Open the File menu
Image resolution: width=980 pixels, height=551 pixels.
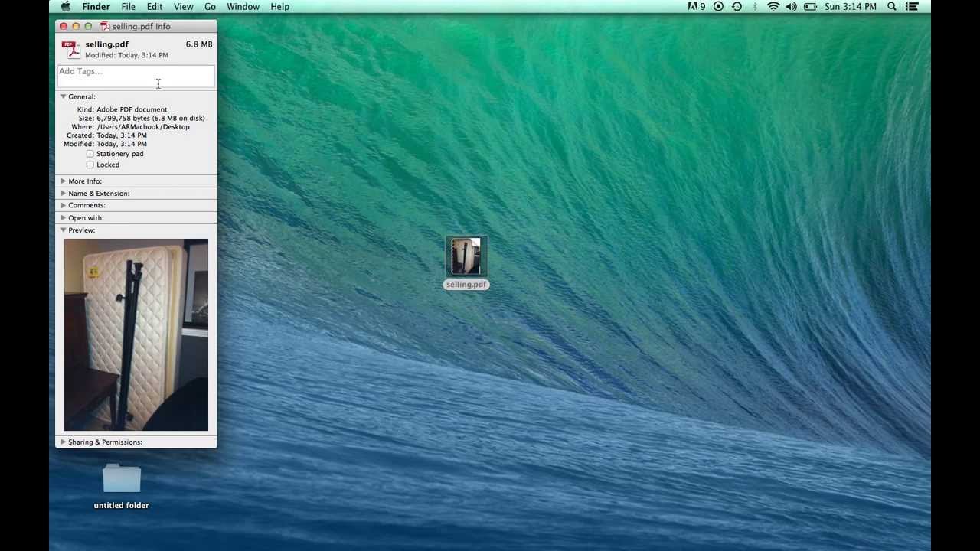coord(129,7)
